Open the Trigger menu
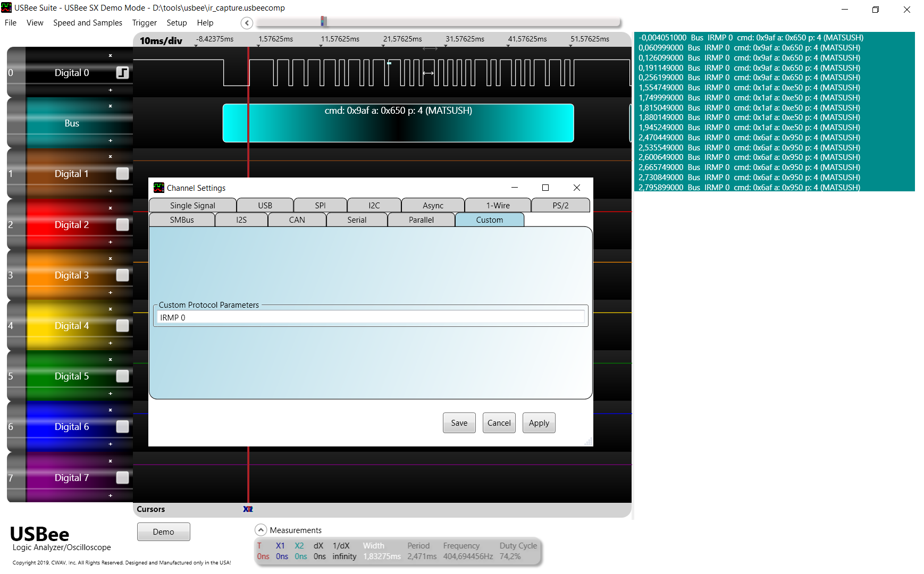The height and width of the screenshot is (574, 924). pos(145,23)
